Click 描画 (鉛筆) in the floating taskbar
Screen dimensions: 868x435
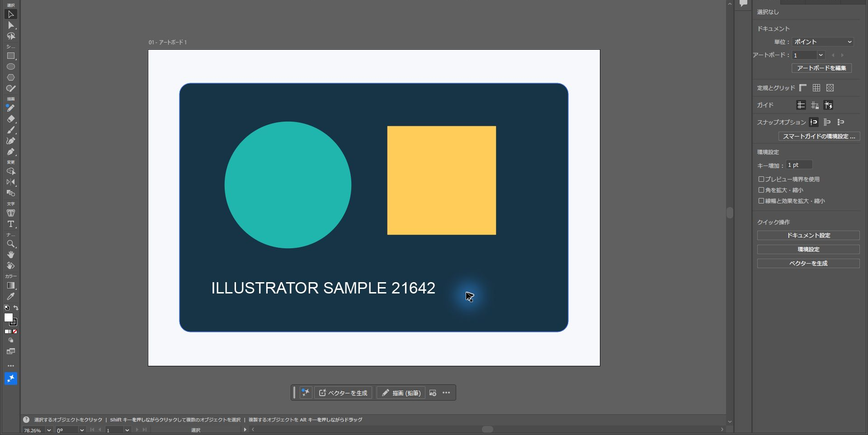coord(401,393)
